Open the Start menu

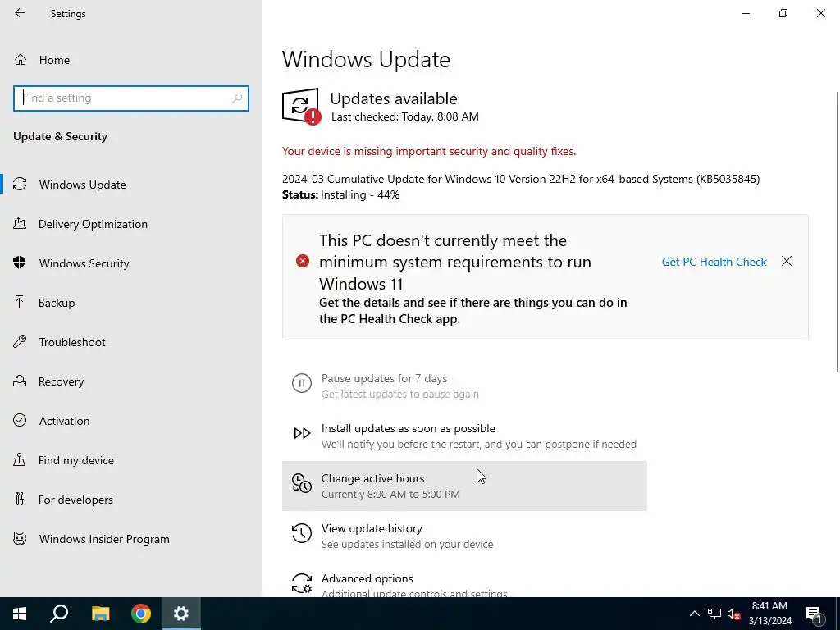coord(20,614)
